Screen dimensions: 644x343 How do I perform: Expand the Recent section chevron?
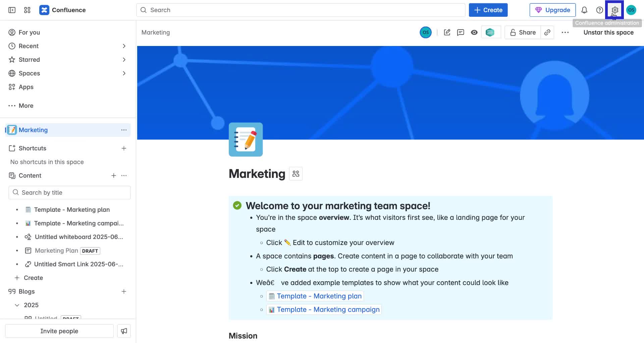tap(124, 46)
